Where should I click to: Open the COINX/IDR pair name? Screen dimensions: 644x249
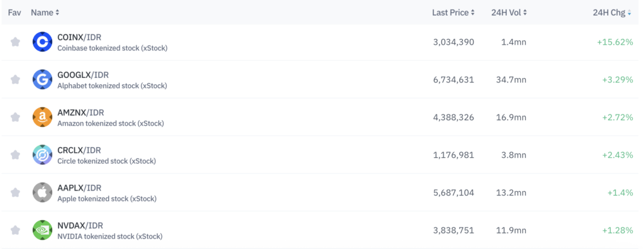[79, 37]
